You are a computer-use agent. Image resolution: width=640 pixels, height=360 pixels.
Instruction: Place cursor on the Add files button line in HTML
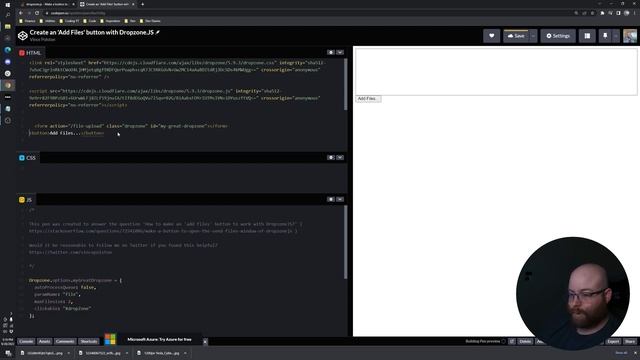click(66, 133)
